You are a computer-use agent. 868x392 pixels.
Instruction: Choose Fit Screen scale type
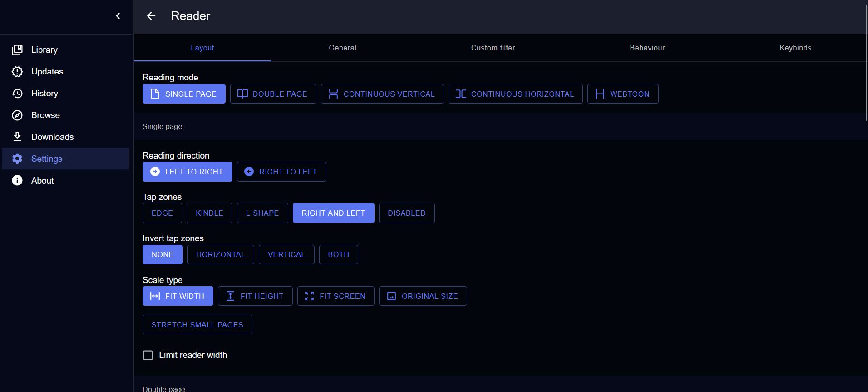[336, 296]
